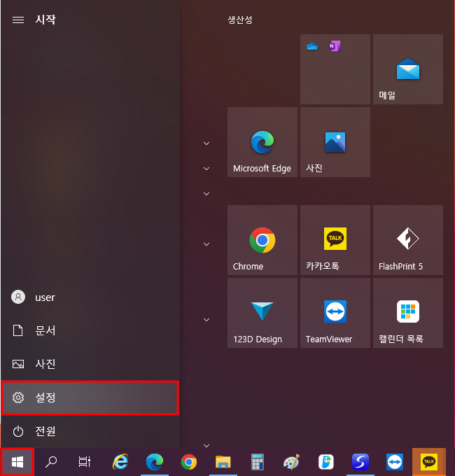Open 설정 settings
Viewport: 455px width, 476px height.
90,398
